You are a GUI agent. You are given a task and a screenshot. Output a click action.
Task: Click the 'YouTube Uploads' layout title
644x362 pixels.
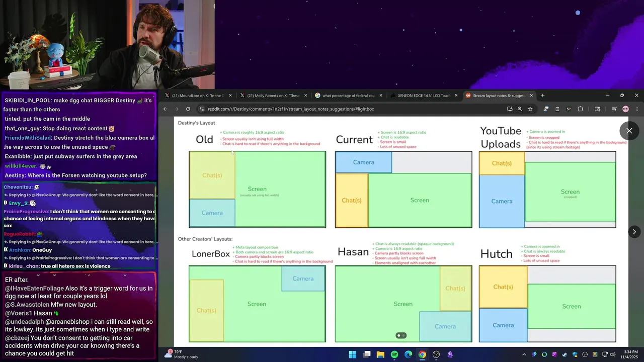tap(501, 137)
